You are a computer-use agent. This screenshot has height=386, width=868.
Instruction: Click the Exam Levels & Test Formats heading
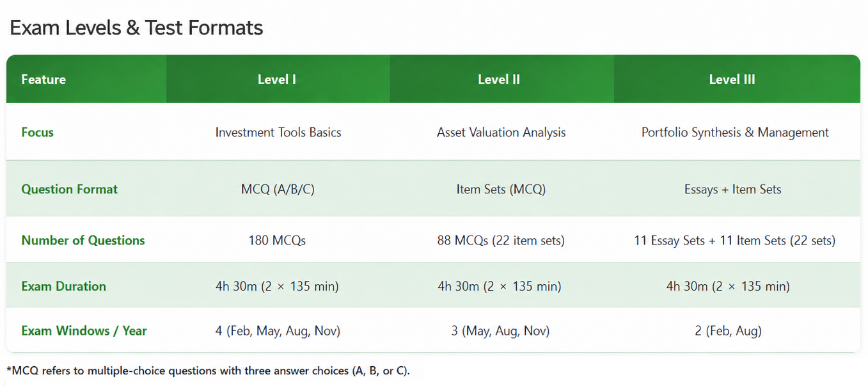[x=136, y=28]
